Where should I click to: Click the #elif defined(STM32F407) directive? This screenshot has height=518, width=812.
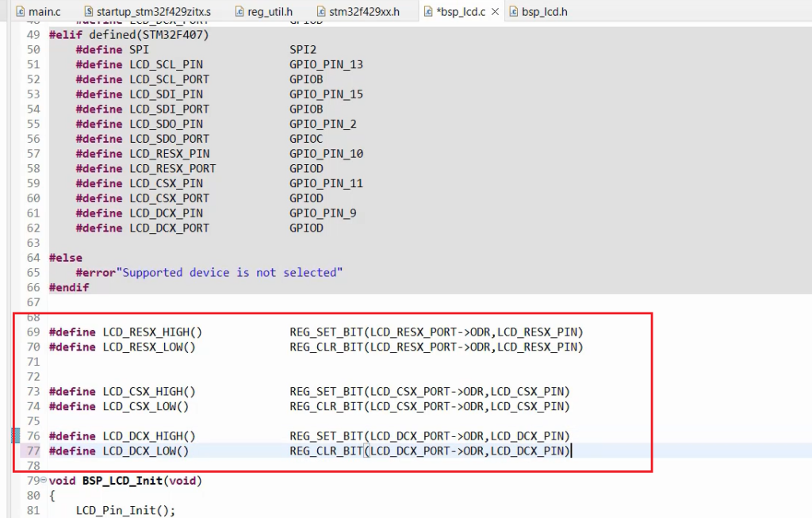pyautogui.click(x=129, y=35)
